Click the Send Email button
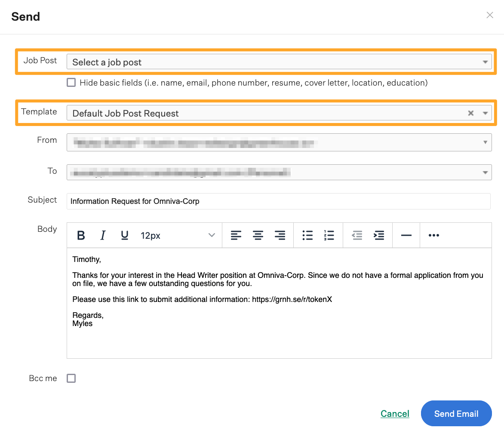Screen dimensions: 504x437 click(456, 414)
